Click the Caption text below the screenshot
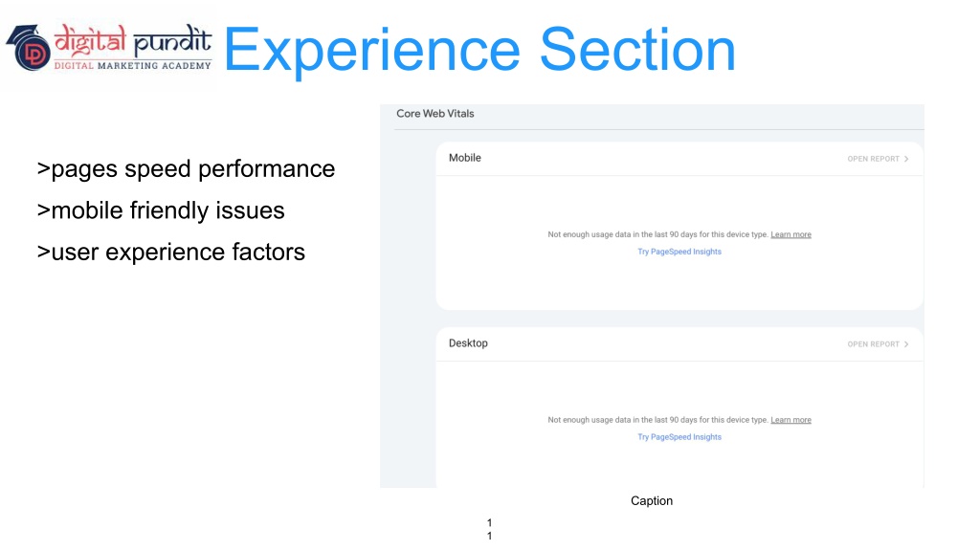The image size is (980, 551). tap(652, 501)
